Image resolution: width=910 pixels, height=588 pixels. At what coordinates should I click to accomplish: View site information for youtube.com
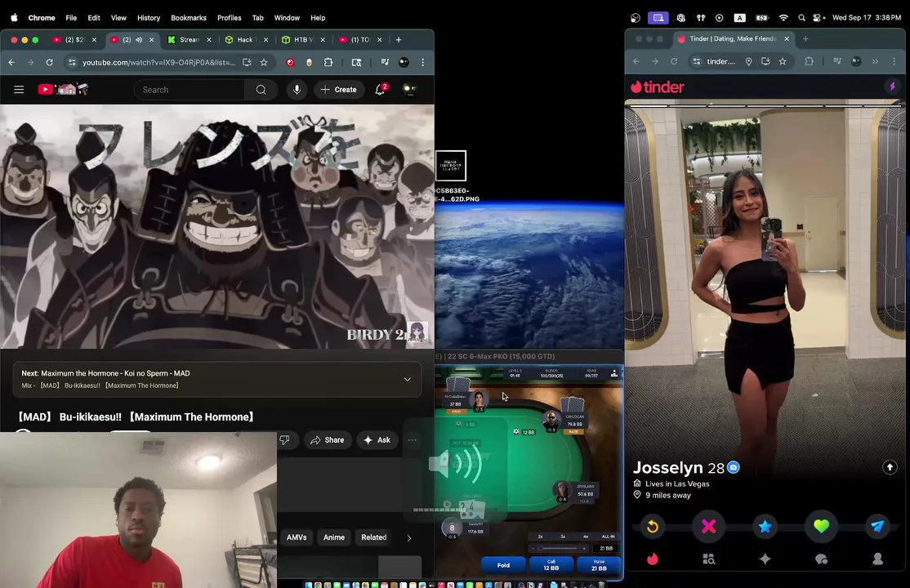[x=71, y=62]
